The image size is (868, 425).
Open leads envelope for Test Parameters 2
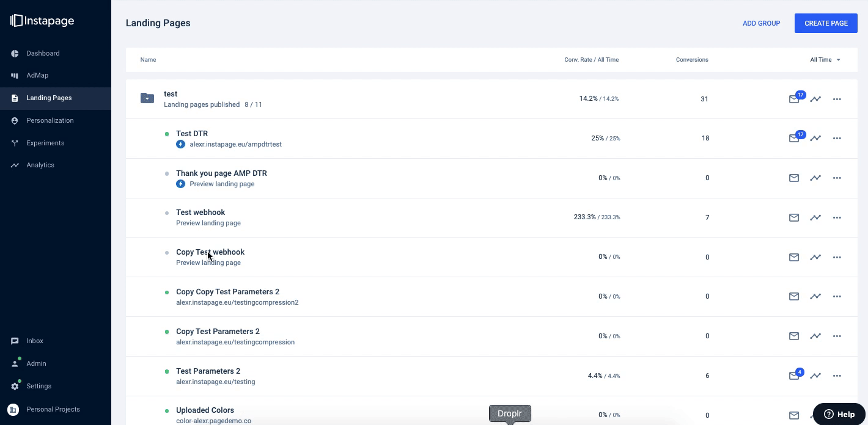click(794, 376)
